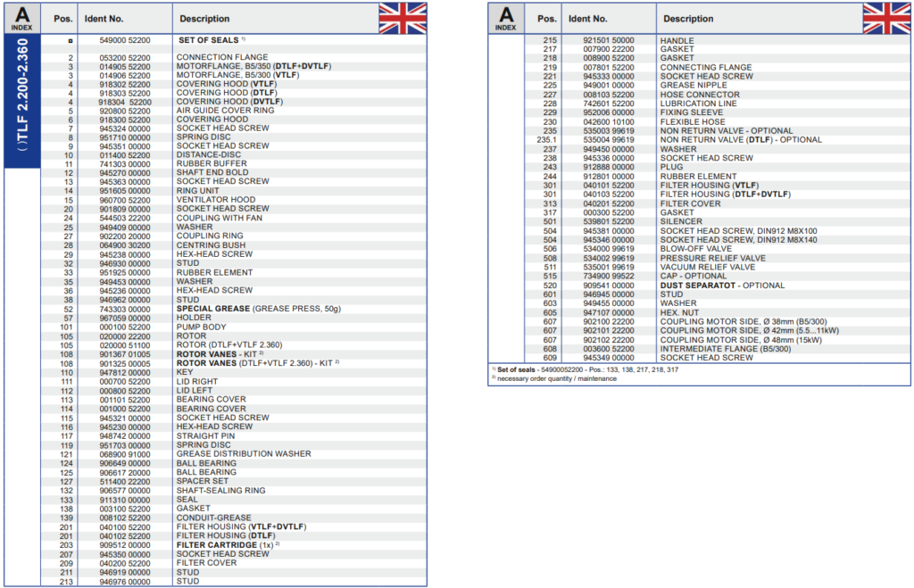Viewport: 914px width, 588px height.
Task: Click the left table's Pos. column header
Action: pyautogui.click(x=62, y=19)
